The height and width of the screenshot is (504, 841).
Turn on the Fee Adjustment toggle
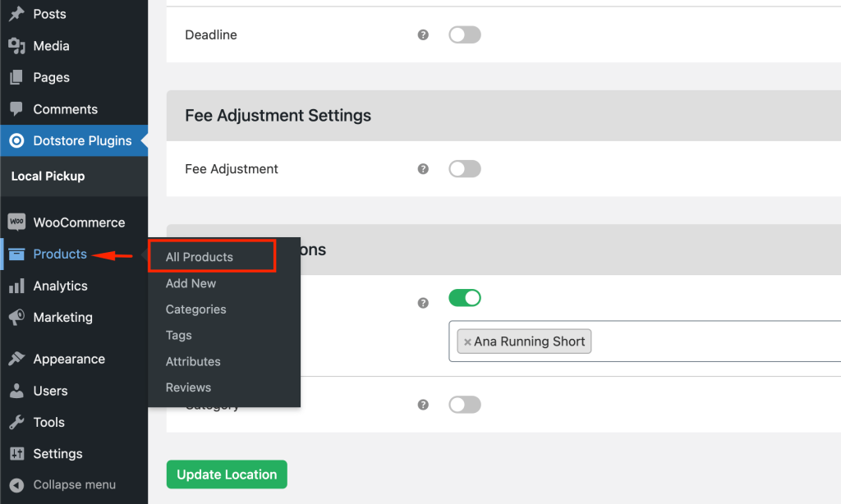pyautogui.click(x=464, y=169)
